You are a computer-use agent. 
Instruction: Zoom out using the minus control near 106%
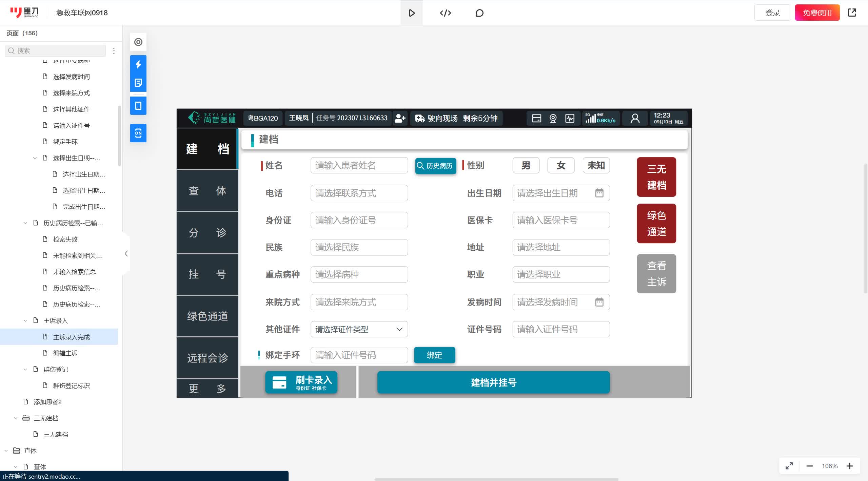pyautogui.click(x=810, y=466)
